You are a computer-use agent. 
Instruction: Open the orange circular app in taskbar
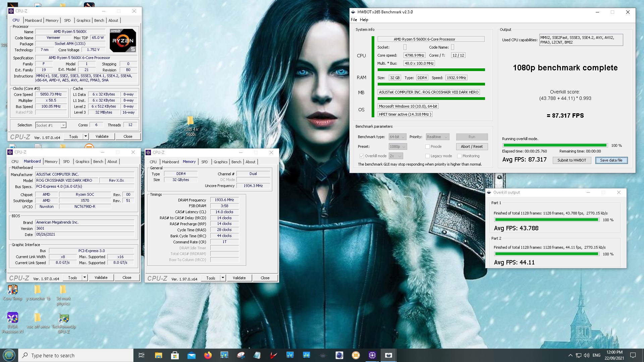click(356, 355)
